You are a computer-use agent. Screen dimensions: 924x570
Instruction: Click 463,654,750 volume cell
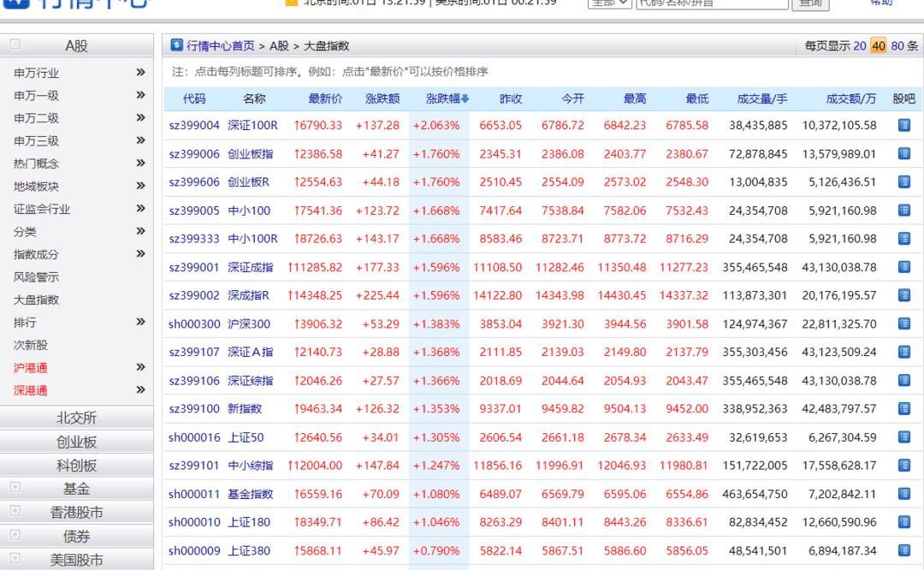[x=755, y=494]
